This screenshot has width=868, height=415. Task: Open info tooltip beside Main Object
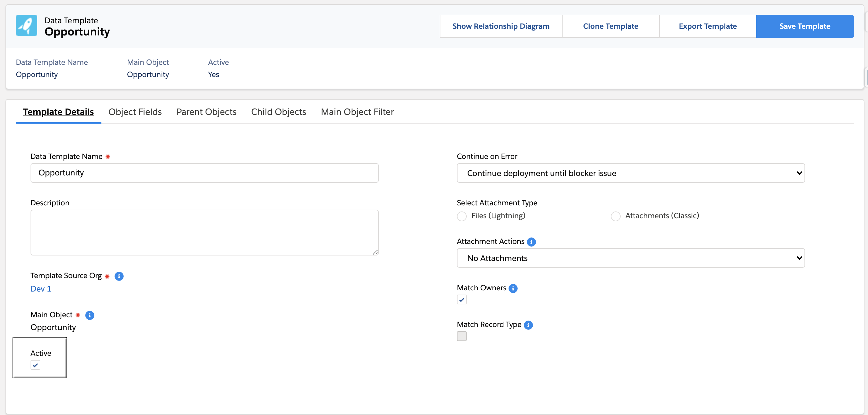point(89,315)
